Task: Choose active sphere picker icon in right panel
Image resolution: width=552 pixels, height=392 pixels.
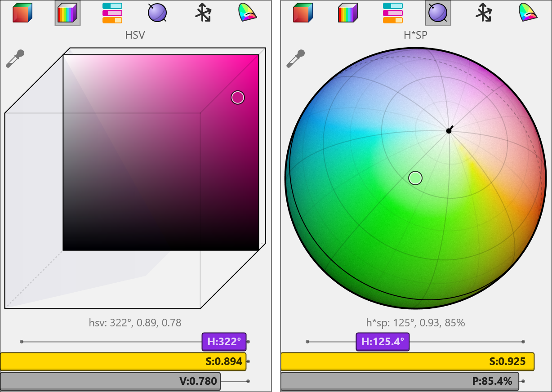Action: [438, 13]
